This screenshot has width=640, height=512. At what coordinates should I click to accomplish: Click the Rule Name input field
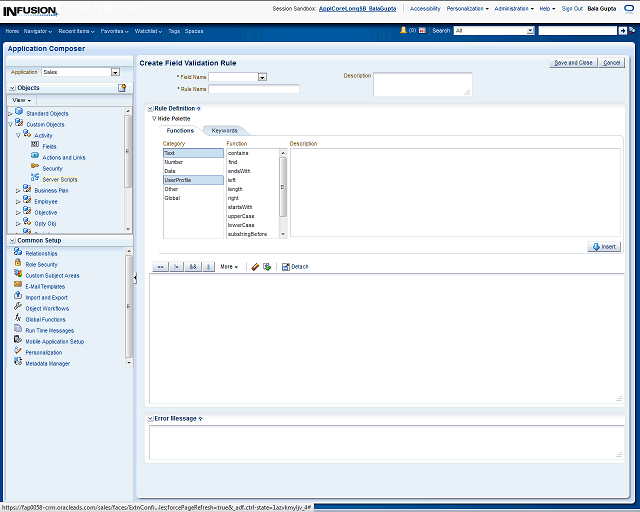click(254, 89)
